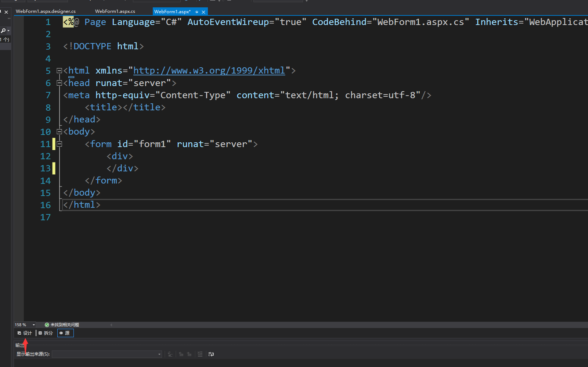This screenshot has width=588, height=367.
Task: Click the 拆分 split view icon
Action: [x=40, y=333]
